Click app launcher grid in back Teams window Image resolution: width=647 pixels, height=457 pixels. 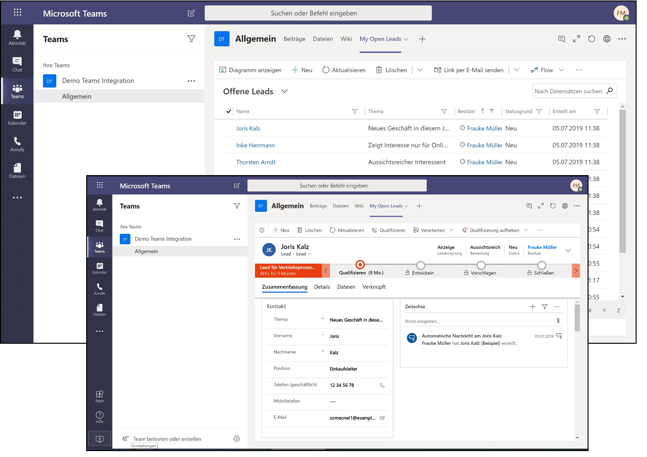coord(17,12)
